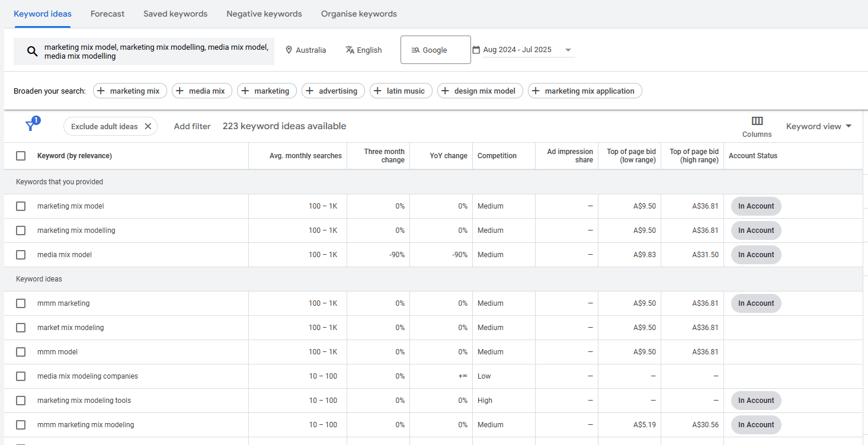Add 'advertising' broaden search chip
The height and width of the screenshot is (445, 868).
click(333, 91)
